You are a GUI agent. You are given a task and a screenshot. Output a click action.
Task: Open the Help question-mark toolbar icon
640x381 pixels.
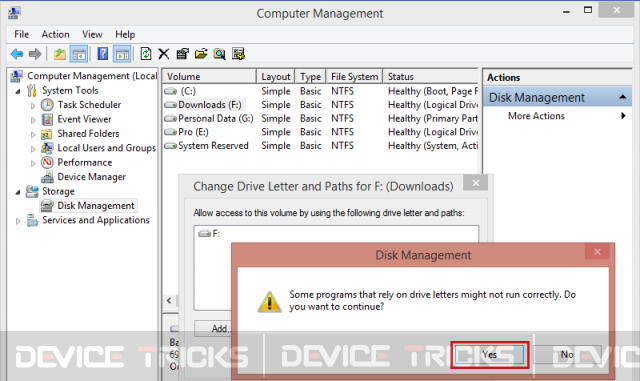pos(103,54)
